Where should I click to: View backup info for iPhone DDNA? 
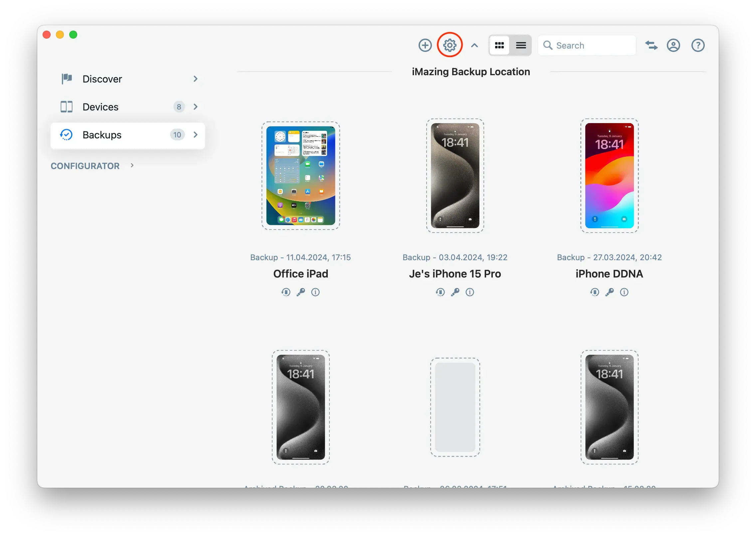click(624, 292)
